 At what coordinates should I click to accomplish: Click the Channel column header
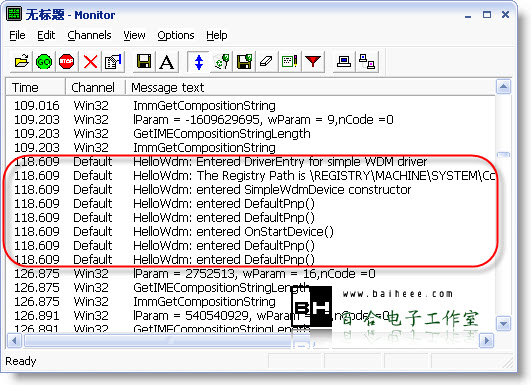click(x=95, y=87)
